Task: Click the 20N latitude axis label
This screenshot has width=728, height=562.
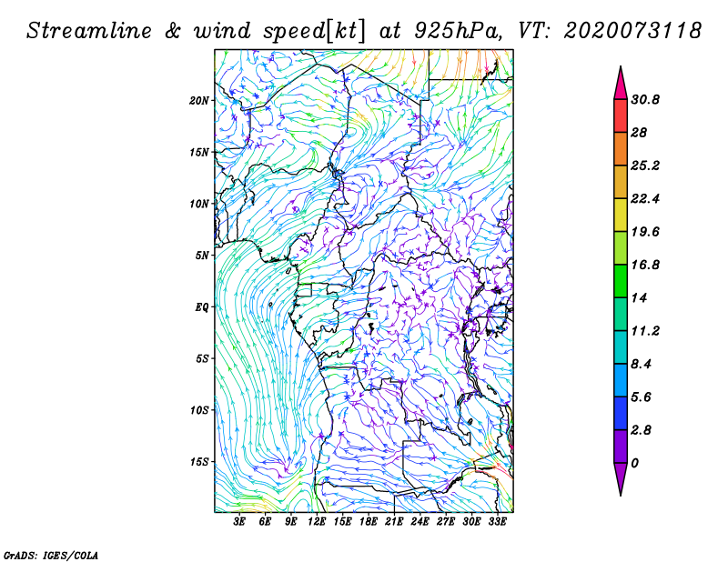Action: tap(200, 100)
